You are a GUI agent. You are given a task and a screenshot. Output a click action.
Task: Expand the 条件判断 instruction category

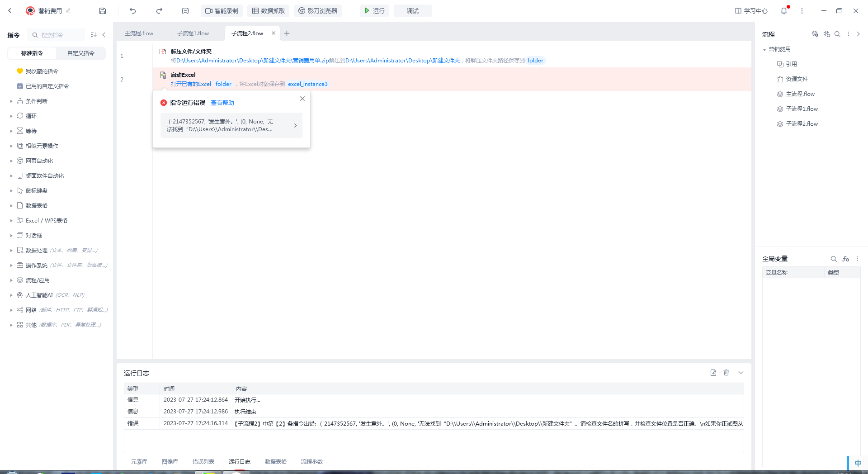[36, 101]
